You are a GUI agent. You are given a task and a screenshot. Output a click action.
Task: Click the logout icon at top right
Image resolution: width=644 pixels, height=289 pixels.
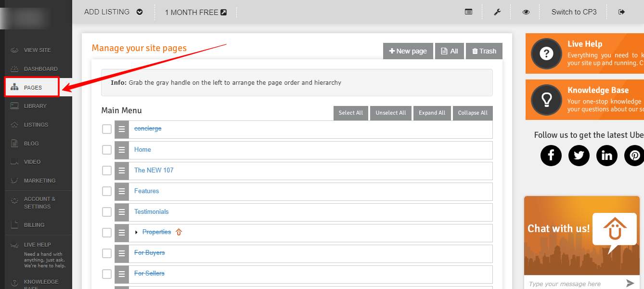coord(621,12)
